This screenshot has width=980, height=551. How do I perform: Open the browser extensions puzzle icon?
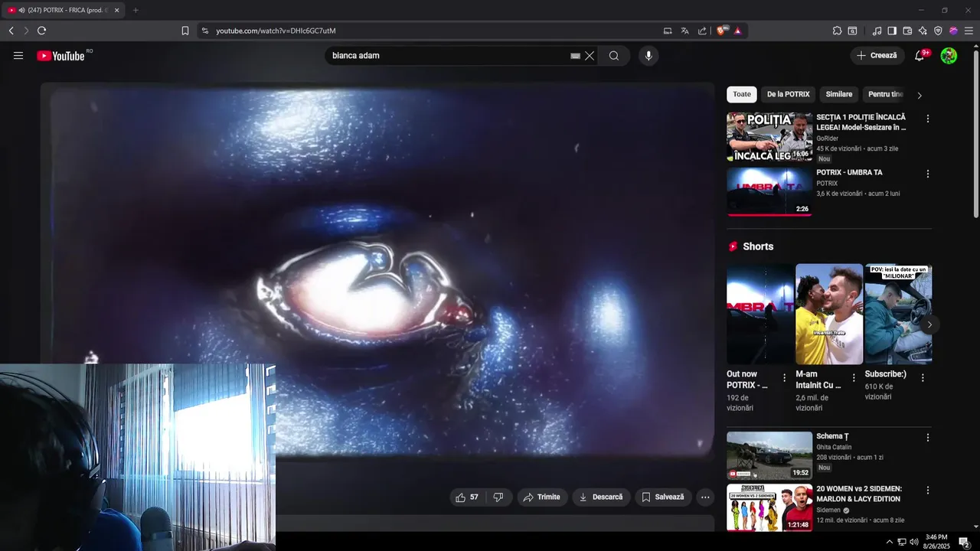[x=837, y=31]
